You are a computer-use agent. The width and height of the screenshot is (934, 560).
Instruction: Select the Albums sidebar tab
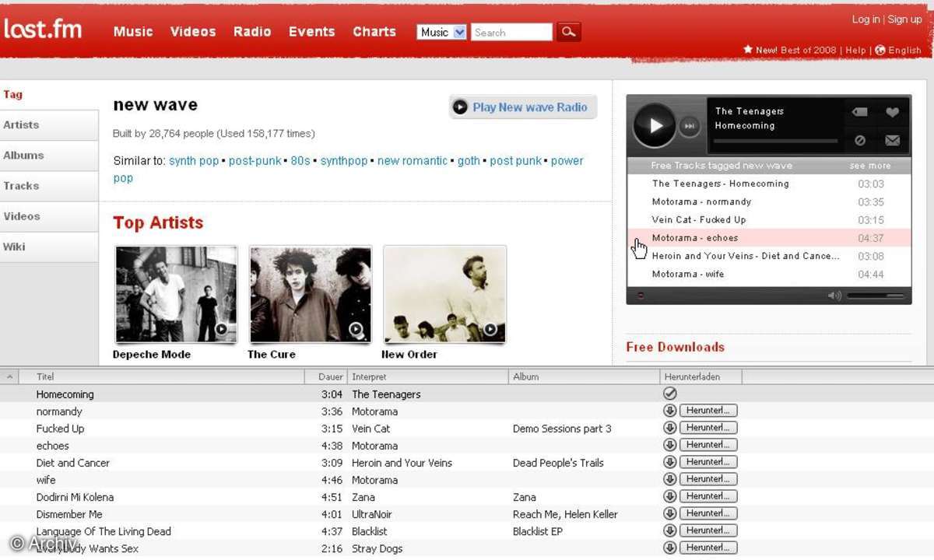49,156
